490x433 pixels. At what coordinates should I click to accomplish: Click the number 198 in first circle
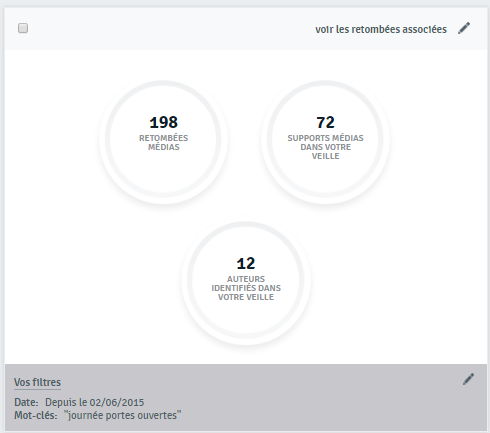point(163,122)
